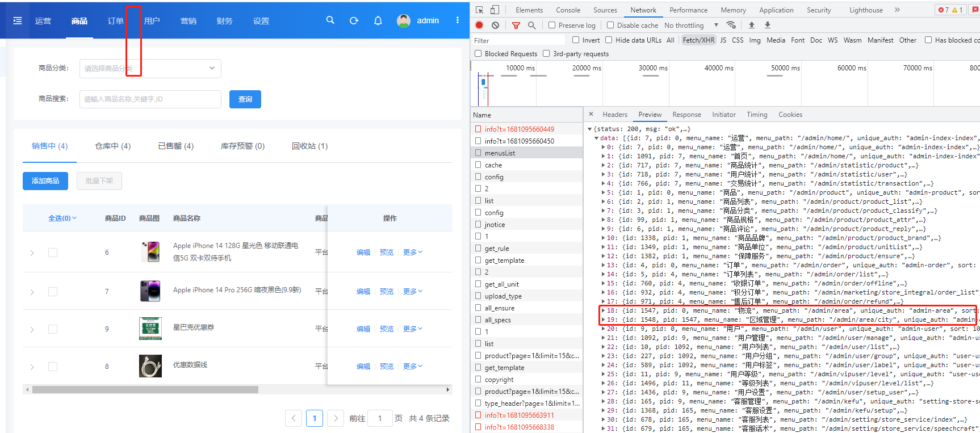This screenshot has height=433, width=980.
Task: Collapse the admin sidebar menu icon
Action: click(x=18, y=20)
